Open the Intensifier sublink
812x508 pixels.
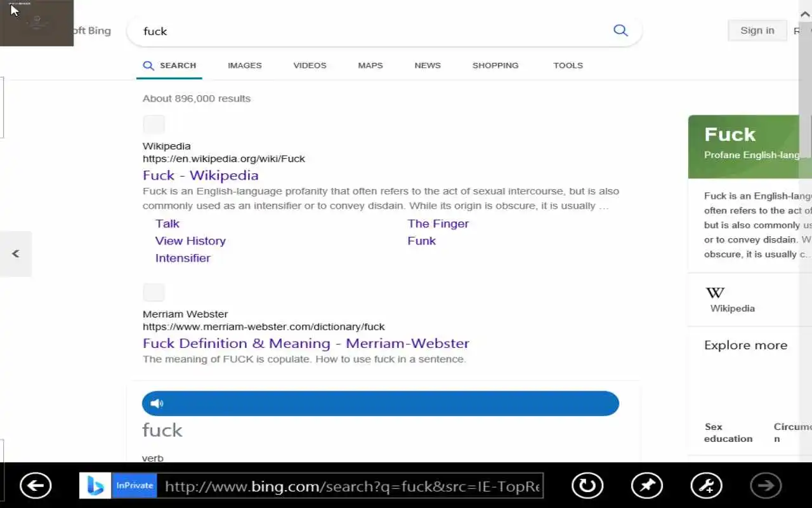183,258
